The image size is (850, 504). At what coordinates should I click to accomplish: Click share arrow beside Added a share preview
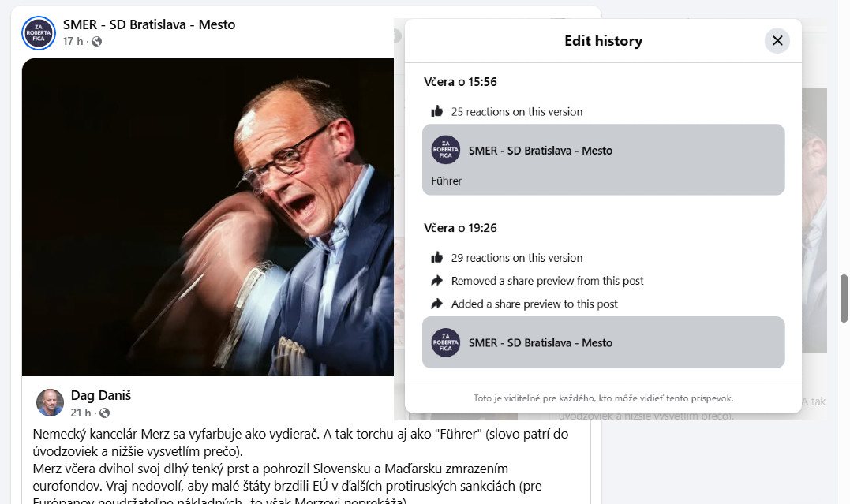pyautogui.click(x=437, y=304)
